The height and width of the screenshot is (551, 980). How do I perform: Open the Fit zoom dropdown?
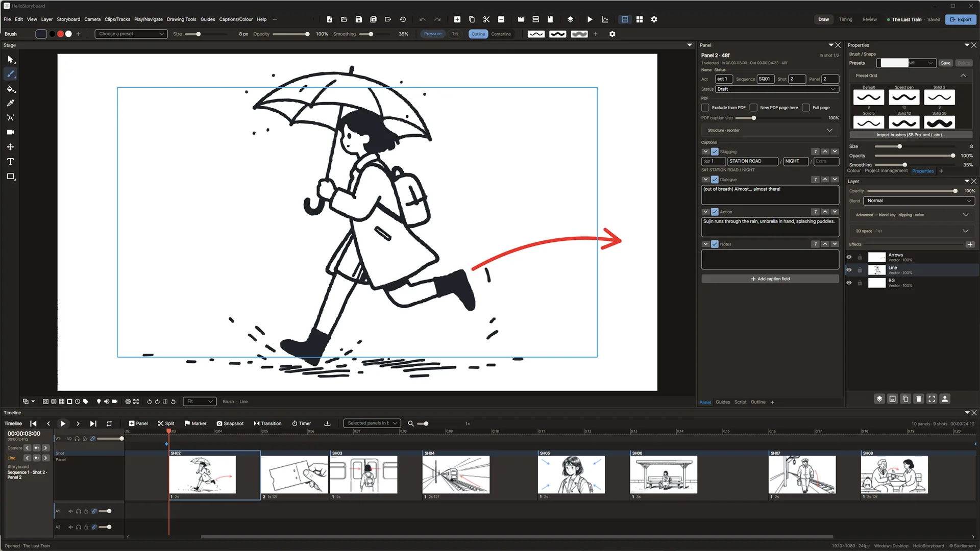pos(200,402)
